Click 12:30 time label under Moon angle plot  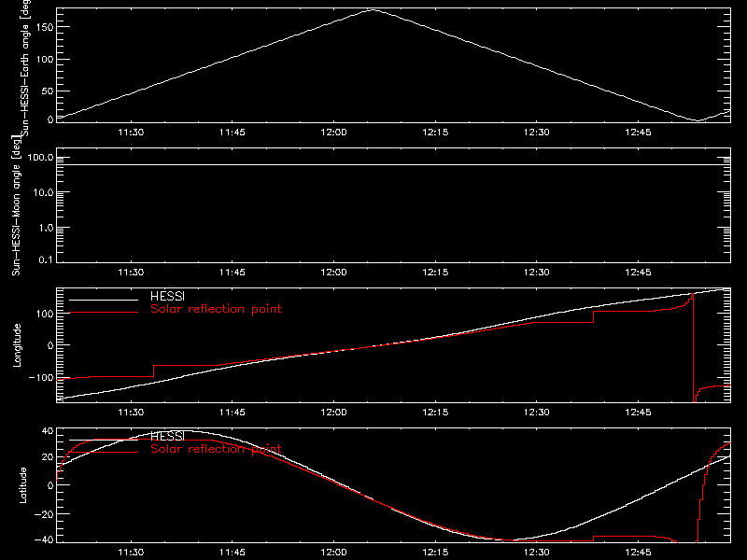click(537, 273)
